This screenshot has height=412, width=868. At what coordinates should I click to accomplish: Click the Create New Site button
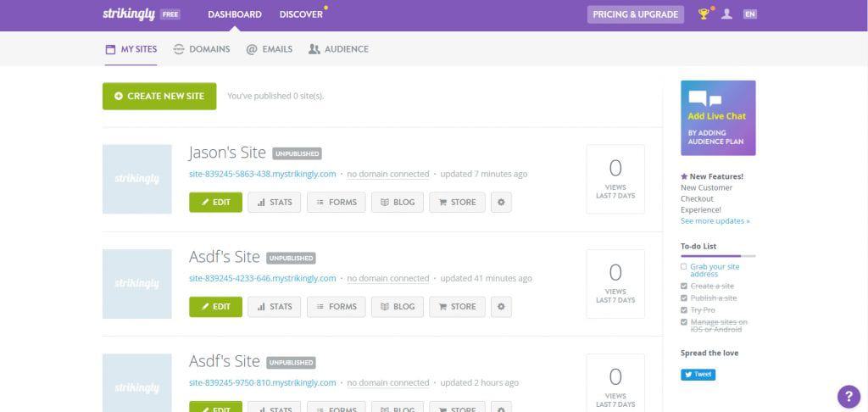[x=159, y=96]
